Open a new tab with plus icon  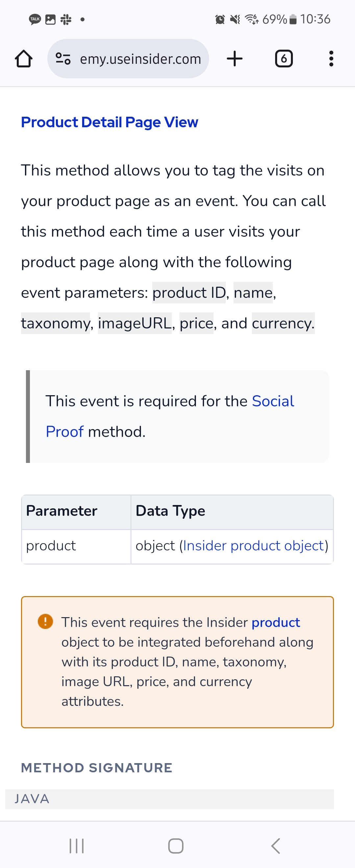[234, 59]
